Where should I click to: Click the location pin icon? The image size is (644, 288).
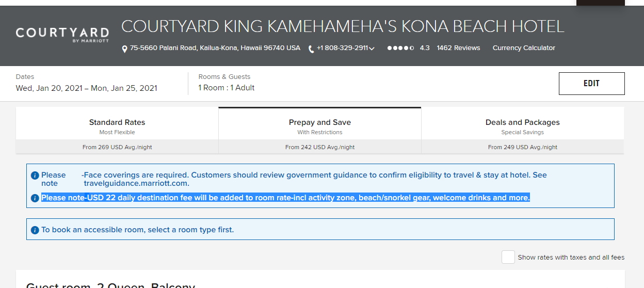[x=124, y=49]
